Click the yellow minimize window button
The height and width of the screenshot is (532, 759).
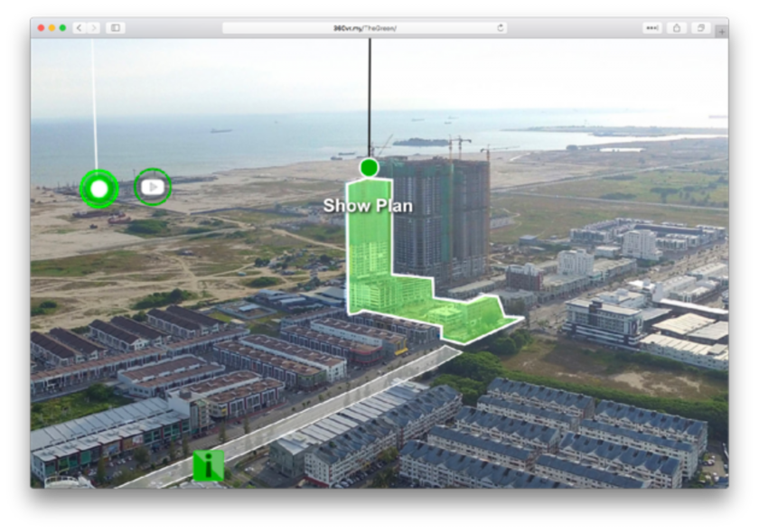click(52, 28)
